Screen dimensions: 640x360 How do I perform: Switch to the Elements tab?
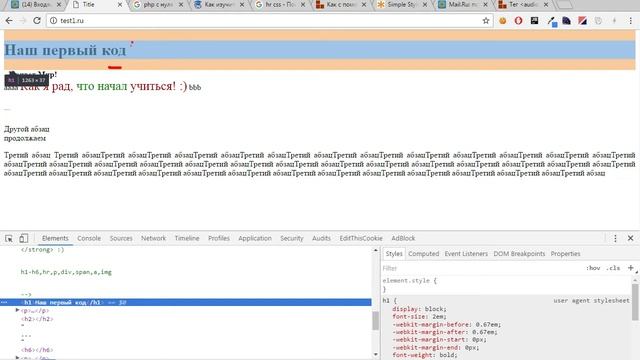[x=55, y=238]
